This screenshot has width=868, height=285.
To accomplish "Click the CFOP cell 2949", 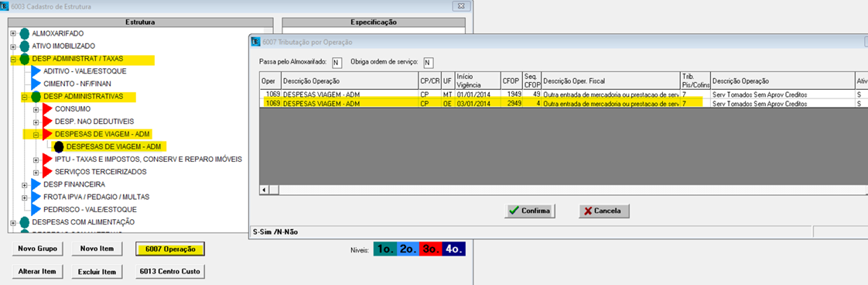I will [x=511, y=103].
